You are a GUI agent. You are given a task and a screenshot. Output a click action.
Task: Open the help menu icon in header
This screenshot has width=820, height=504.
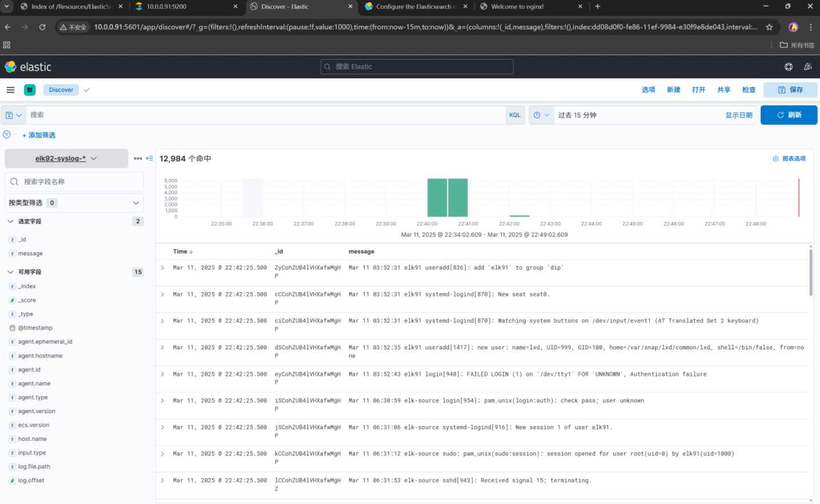[789, 67]
